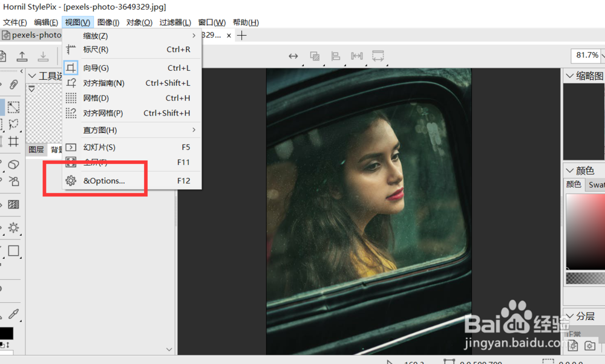The height and width of the screenshot is (364, 605).
Task: Collapse the 颜色 panel
Action: point(570,171)
